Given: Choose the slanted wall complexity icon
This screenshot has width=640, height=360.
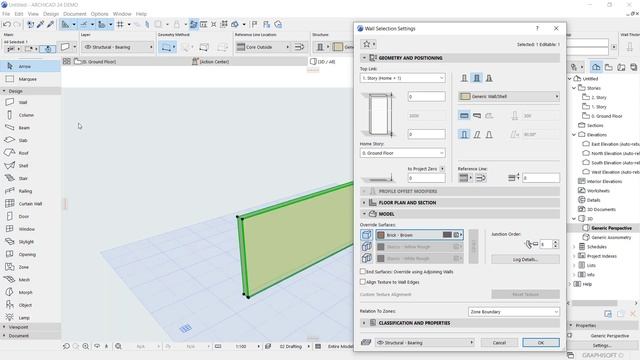Looking at the screenshot, I should point(477,134).
